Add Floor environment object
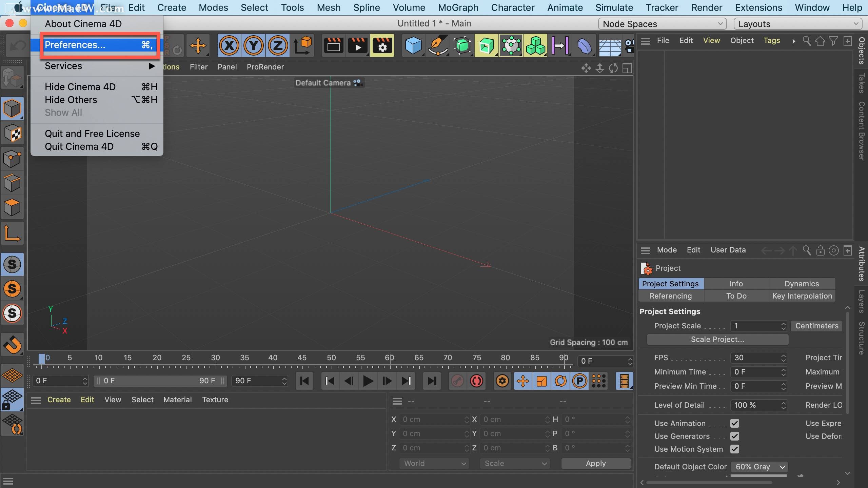The image size is (868, 488). coord(610,45)
